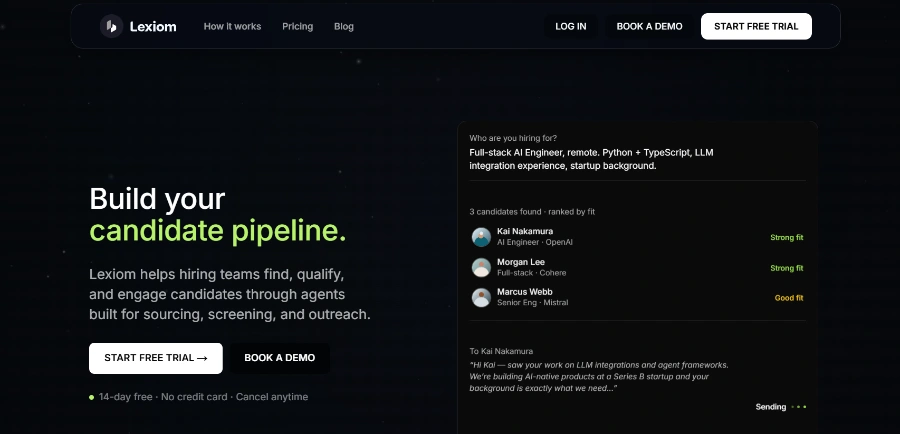Click the 'Build your' headline
The height and width of the screenshot is (434, 900).
[157, 199]
